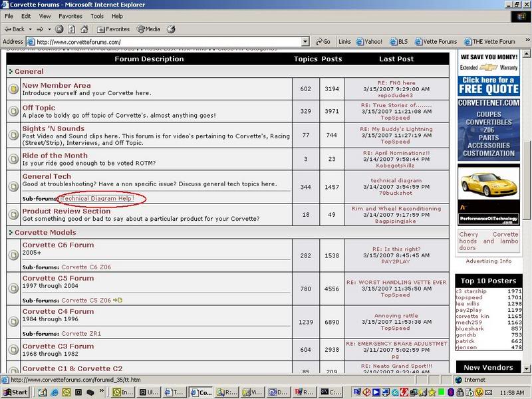
Task: Expand the Quick Launch overflow chevron
Action: [x=102, y=391]
